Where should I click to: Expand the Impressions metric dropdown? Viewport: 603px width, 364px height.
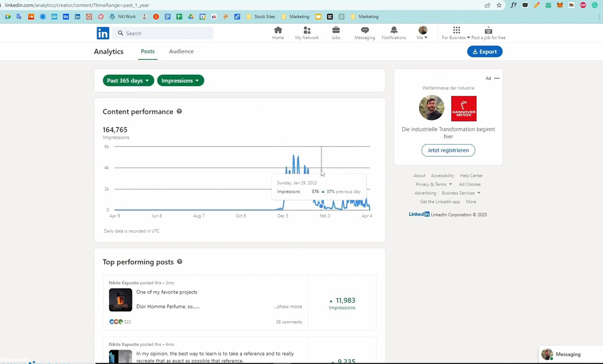[x=180, y=80]
